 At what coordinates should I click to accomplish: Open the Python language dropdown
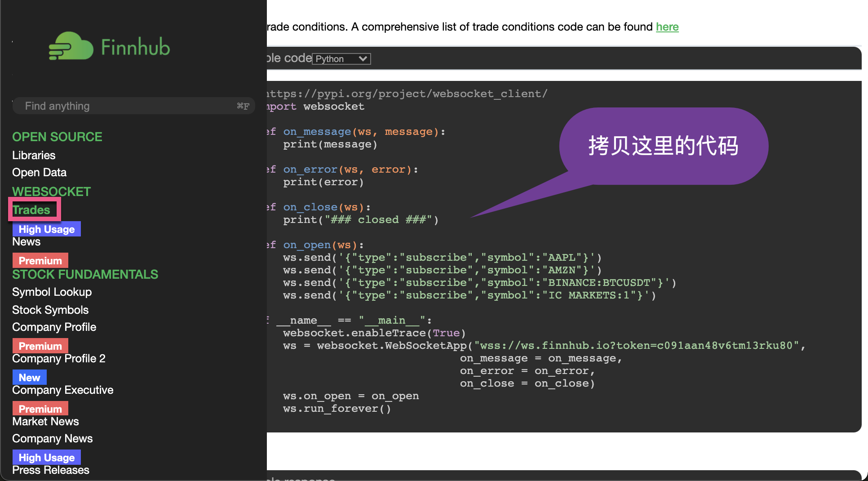pyautogui.click(x=341, y=58)
